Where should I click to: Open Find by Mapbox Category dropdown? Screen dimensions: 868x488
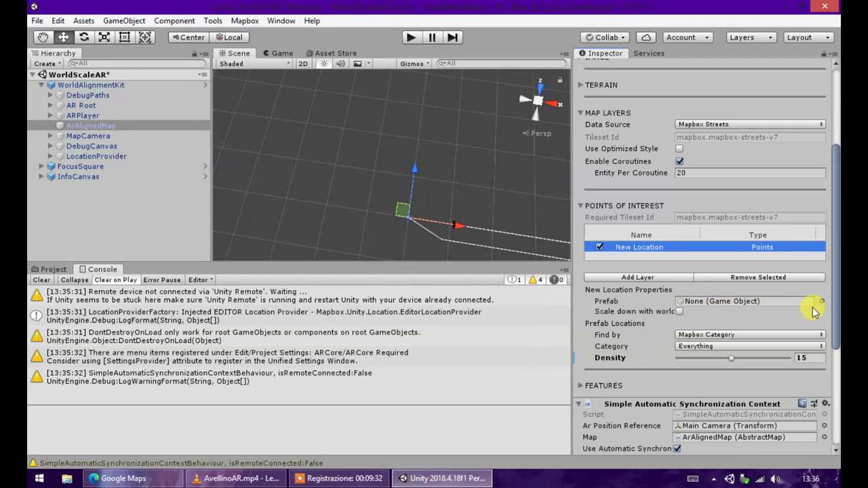(750, 335)
